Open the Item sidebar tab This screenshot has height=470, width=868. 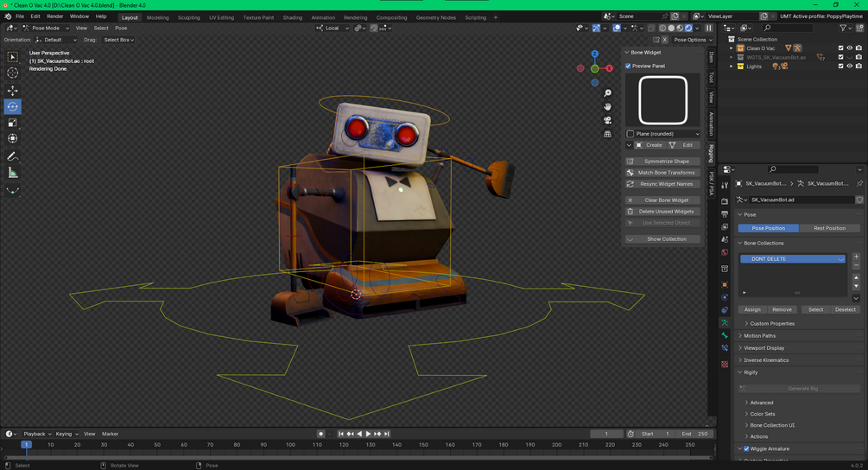click(711, 57)
